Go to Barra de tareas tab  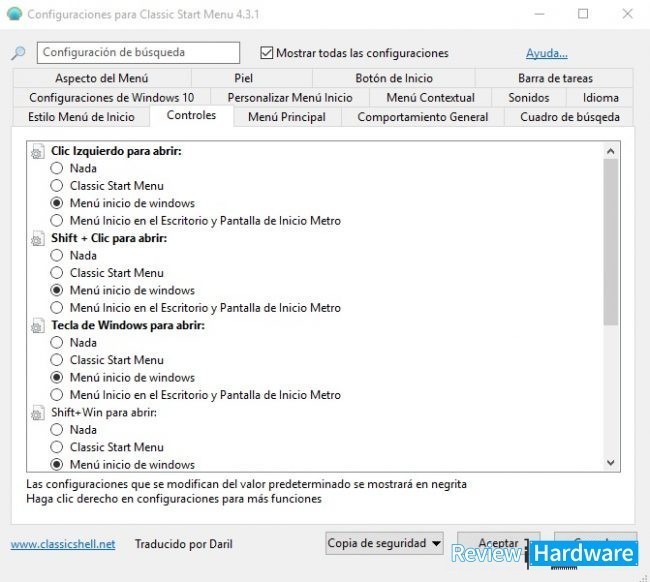coord(555,78)
